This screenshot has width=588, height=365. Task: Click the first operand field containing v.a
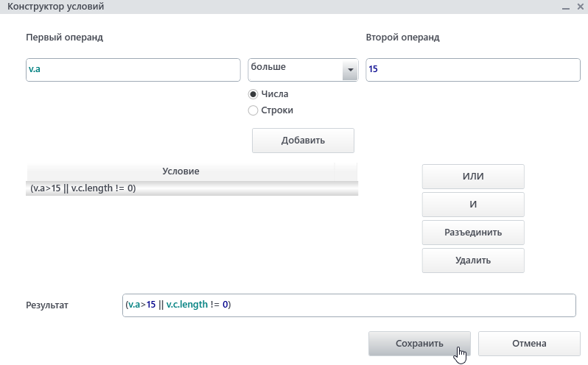point(133,70)
